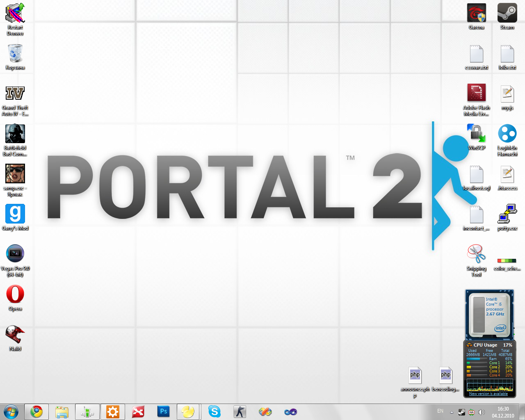Click the multicolored ribbon taskbar icon
Image resolution: width=525 pixels, height=420 pixels.
(x=265, y=412)
